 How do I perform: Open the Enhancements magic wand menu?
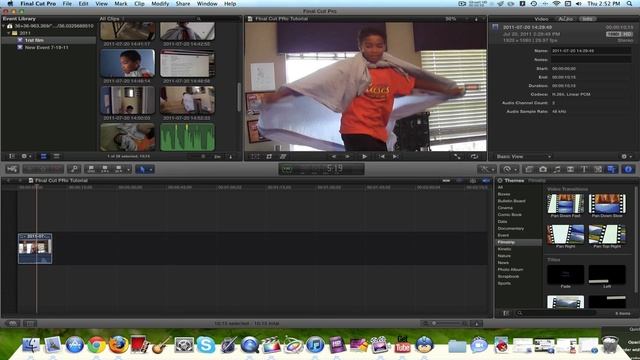tap(487, 169)
